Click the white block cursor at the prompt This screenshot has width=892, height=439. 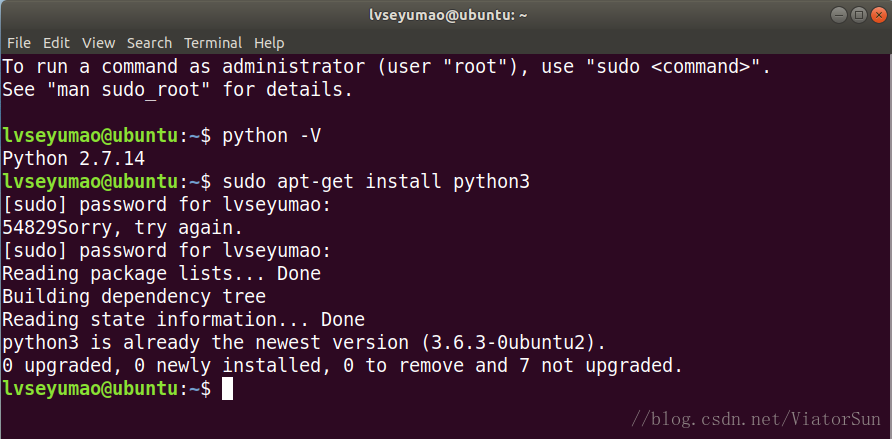coord(227,389)
